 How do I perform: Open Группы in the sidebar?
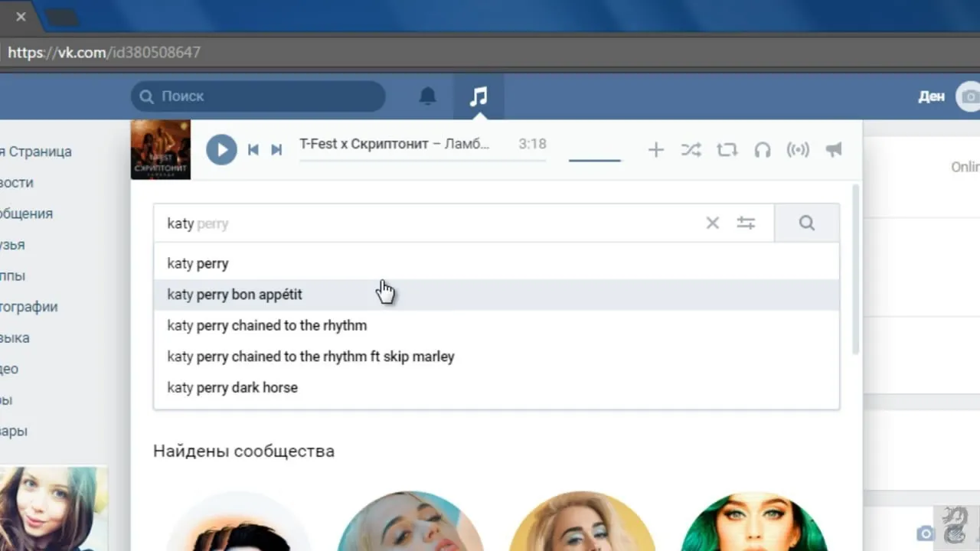13,275
